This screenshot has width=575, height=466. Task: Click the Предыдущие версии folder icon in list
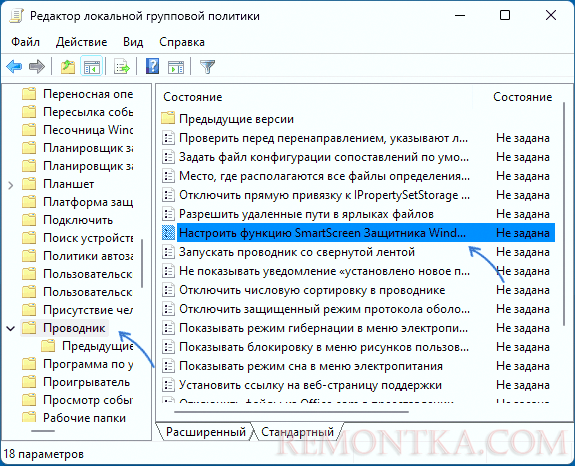168,119
